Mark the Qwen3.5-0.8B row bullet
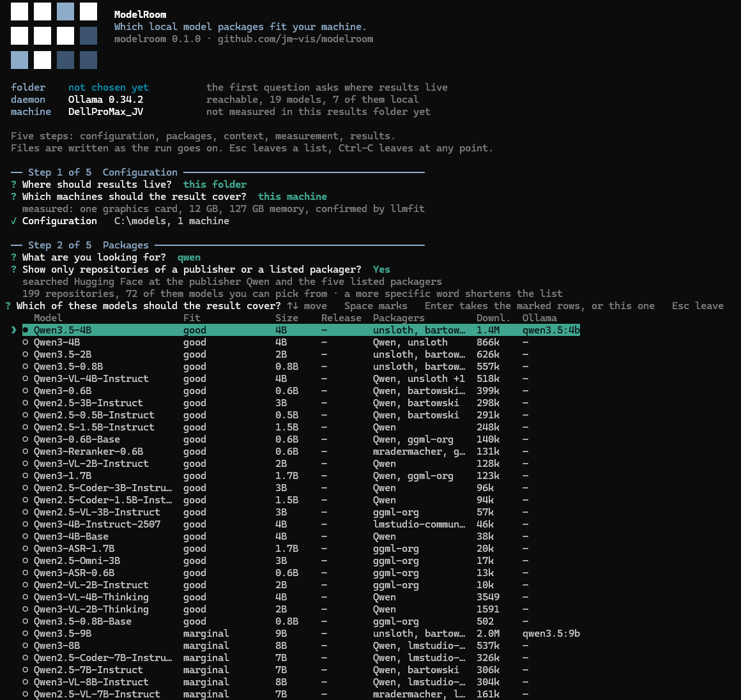 point(26,367)
